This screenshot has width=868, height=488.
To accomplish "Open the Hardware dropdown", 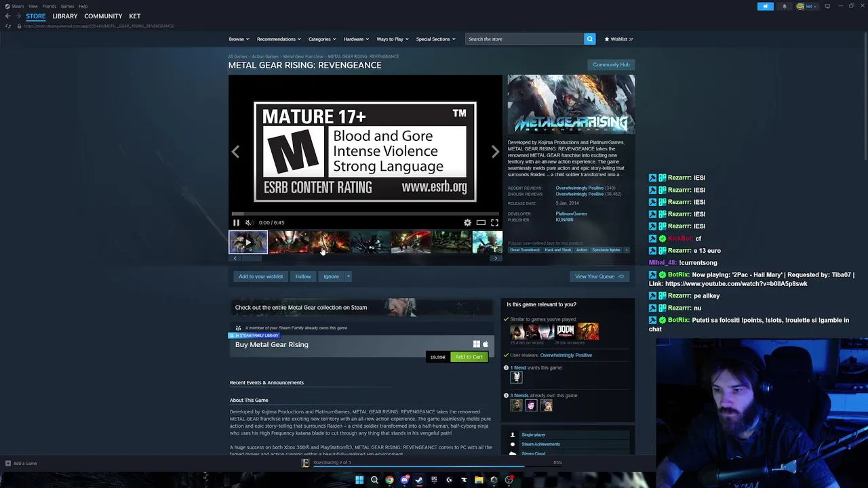I will click(356, 39).
